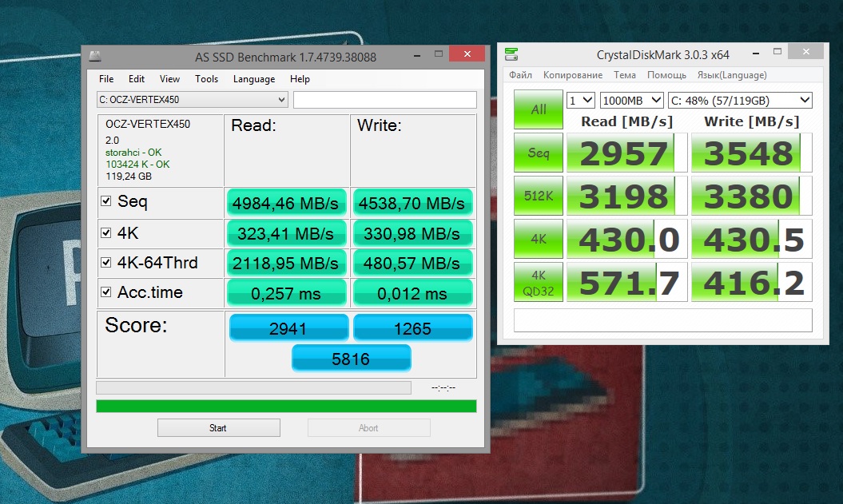Click the AS SSD Benchmark title bar icon
The width and height of the screenshot is (843, 504).
click(95, 56)
